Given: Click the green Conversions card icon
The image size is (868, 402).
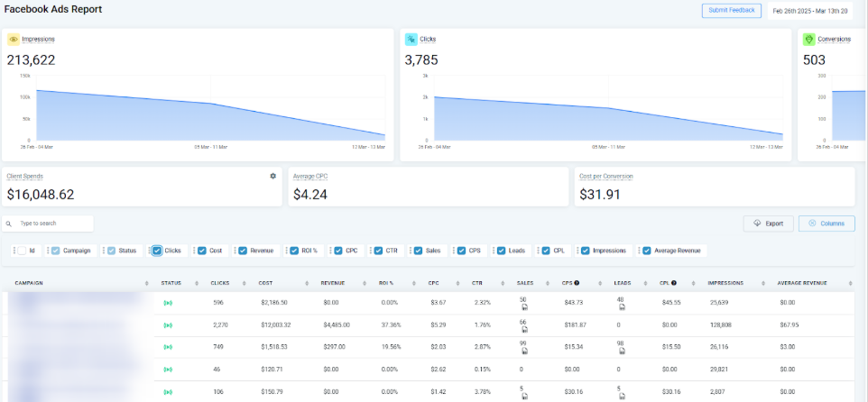Looking at the screenshot, I should coord(809,40).
